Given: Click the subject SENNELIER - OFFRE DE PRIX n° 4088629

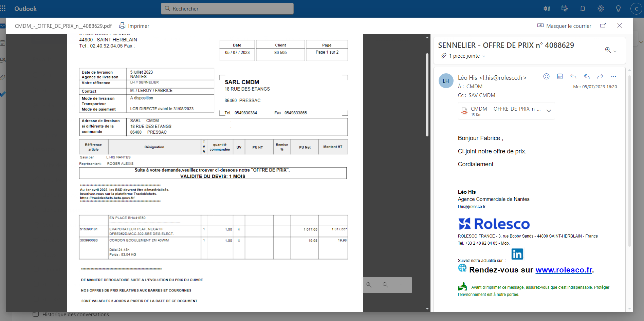Looking at the screenshot, I should click(506, 45).
